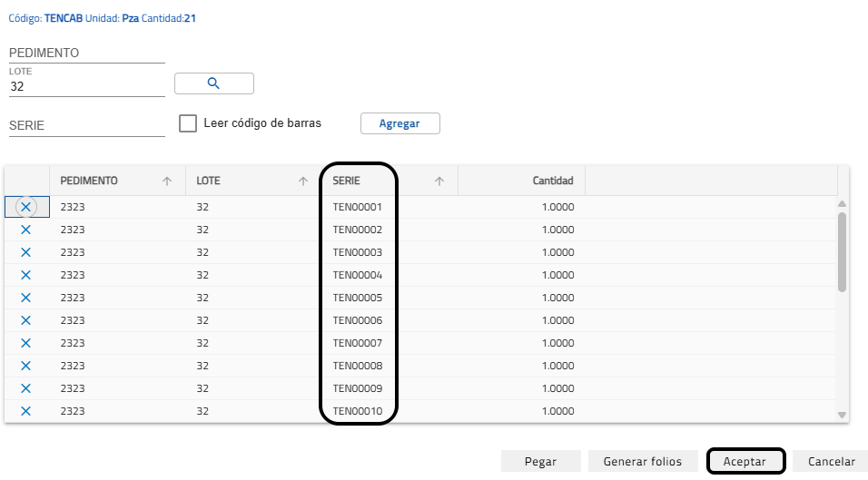Click the Pegar button
This screenshot has height=480, width=868.
[540, 461]
